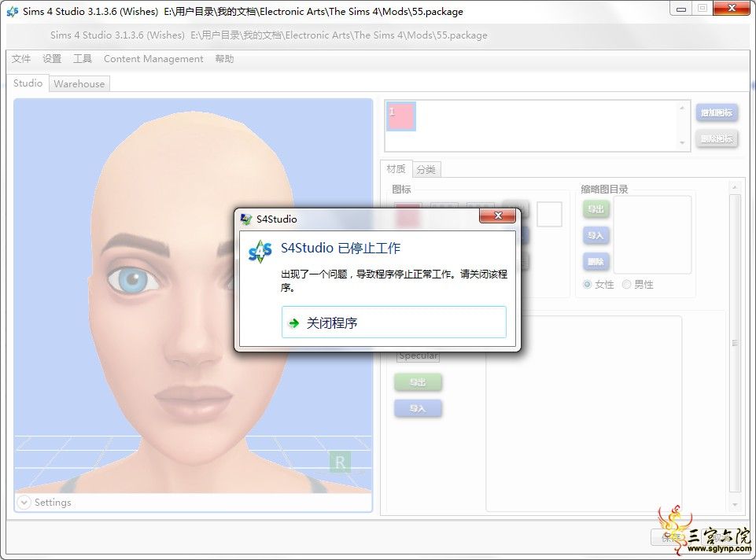Image resolution: width=756 pixels, height=560 pixels.
Task: Click the 增加图标 add swatch button
Action: [x=717, y=112]
